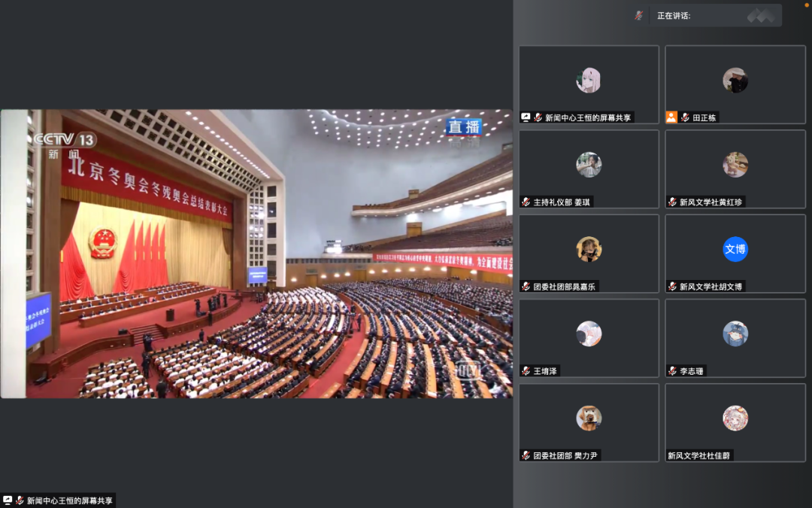Click the screen-share icon in 王恒's tile
Screen dimensions: 812x508
[526, 117]
